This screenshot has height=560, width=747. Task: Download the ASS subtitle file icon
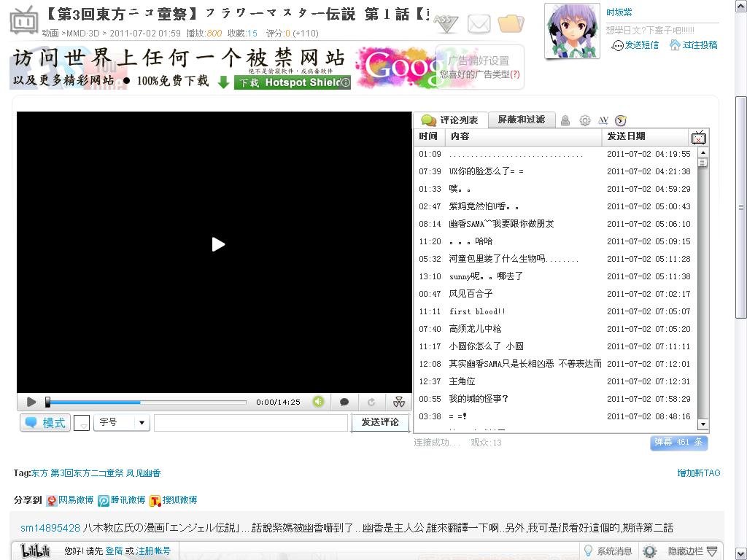446,24
